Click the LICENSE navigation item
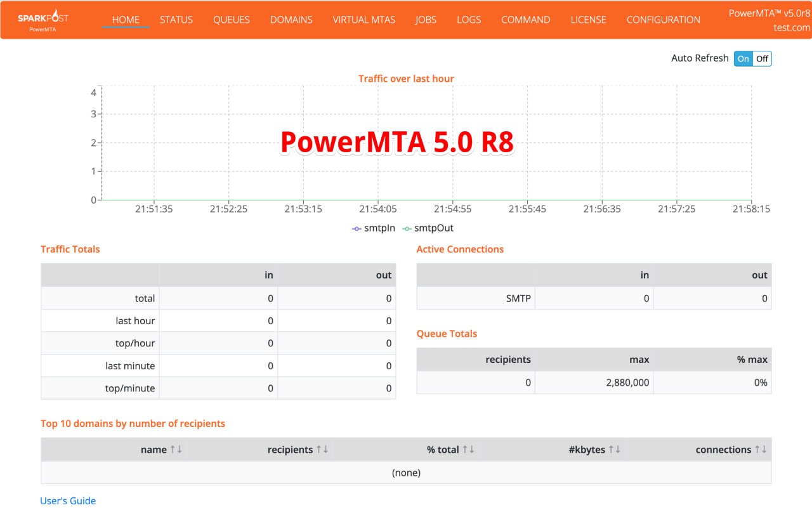Viewport: 812px width, 510px height. click(x=588, y=20)
